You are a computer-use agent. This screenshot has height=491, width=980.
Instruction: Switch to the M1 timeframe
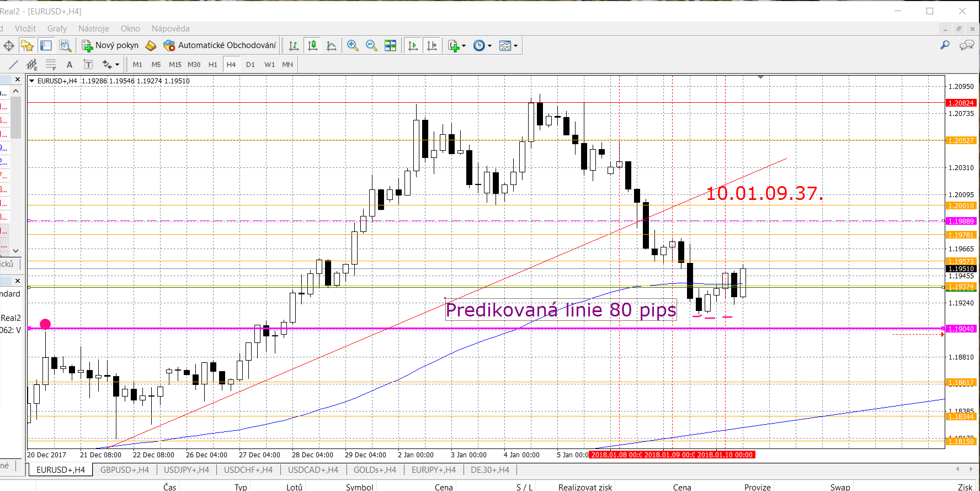point(137,65)
